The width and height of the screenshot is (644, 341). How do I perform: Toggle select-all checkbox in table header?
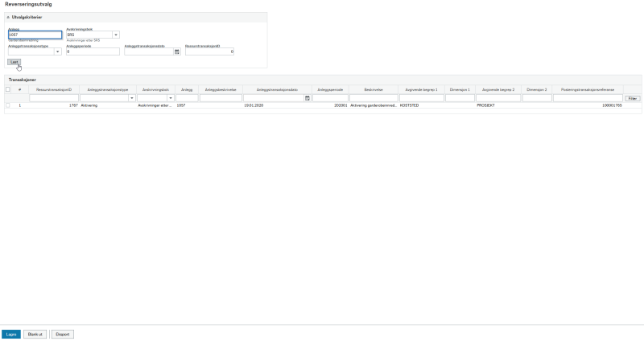click(x=8, y=89)
